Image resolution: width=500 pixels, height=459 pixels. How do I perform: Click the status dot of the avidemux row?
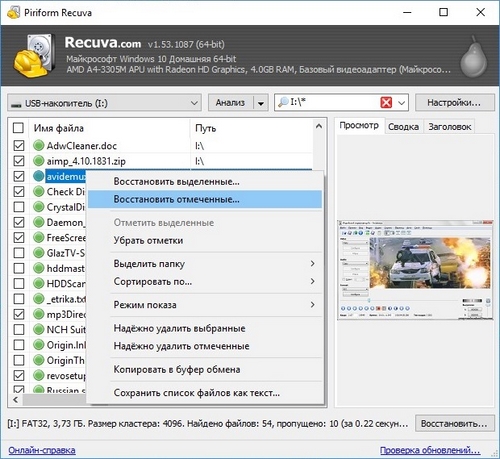[39, 176]
